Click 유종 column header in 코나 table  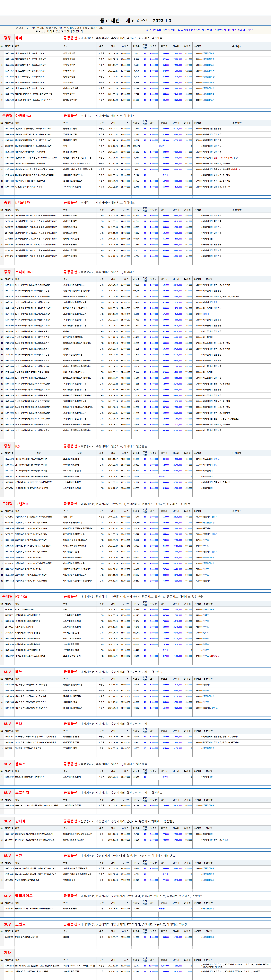tap(101, 731)
